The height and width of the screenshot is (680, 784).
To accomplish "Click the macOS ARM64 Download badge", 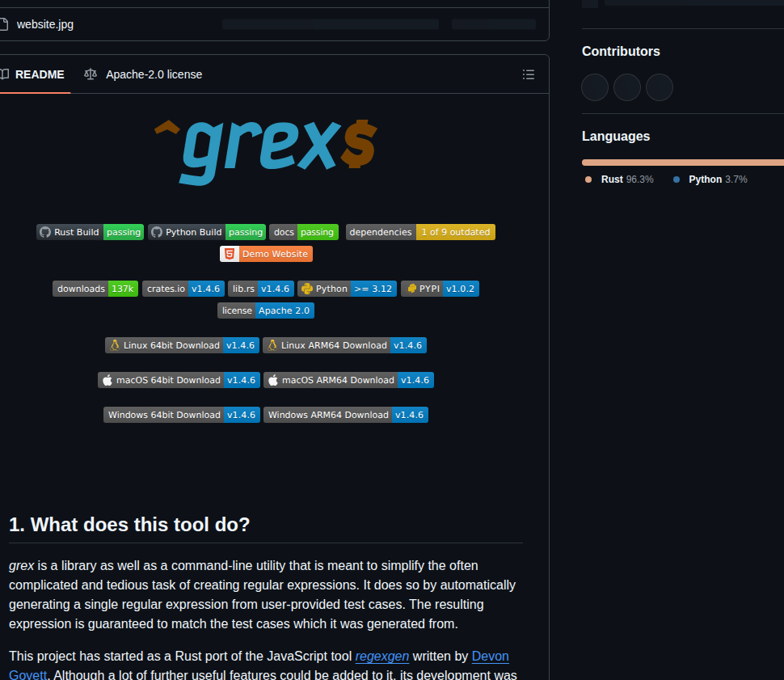I will 348,380.
